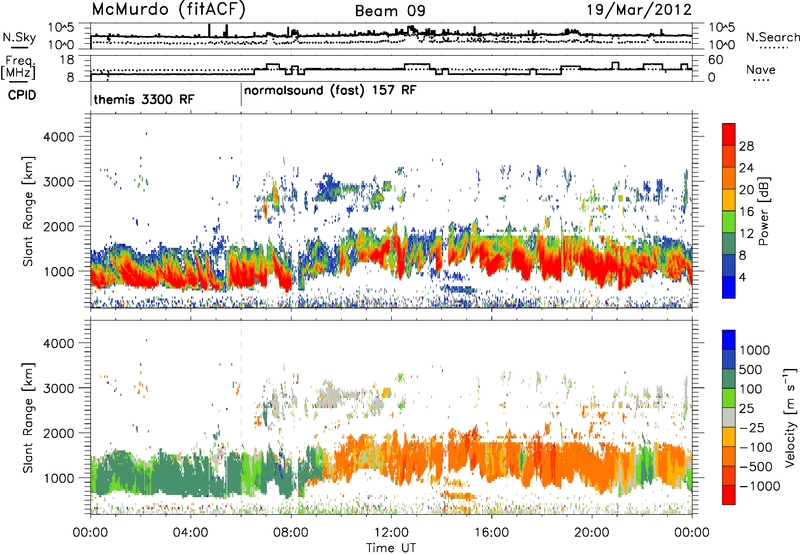Viewport: 800px width, 554px height.
Task: Click the -25 tick on Velocity colorbar
Action: tap(753, 427)
